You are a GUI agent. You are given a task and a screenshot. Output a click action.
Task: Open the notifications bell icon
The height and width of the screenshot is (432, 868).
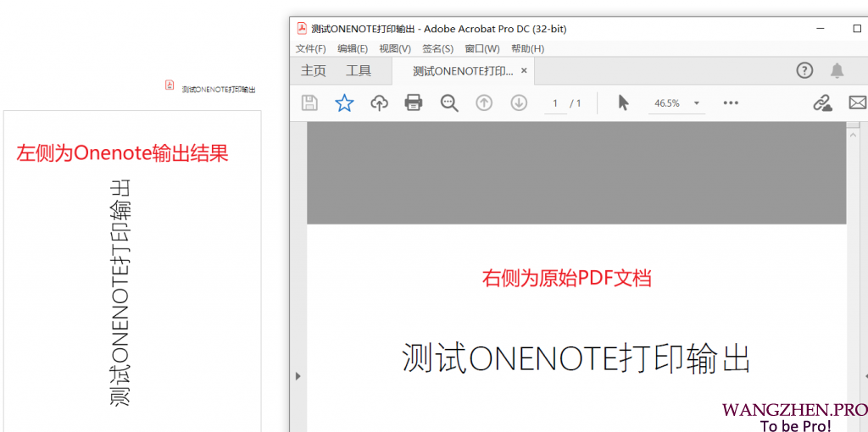point(837,71)
